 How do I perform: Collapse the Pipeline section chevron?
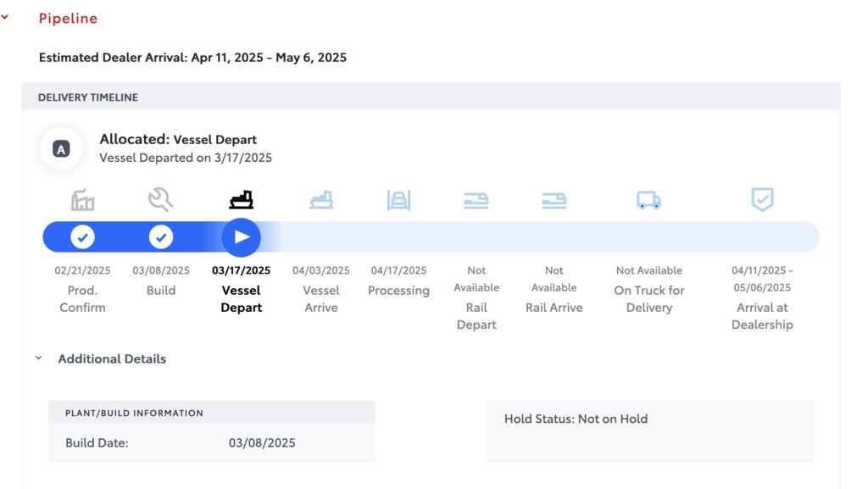point(4,17)
